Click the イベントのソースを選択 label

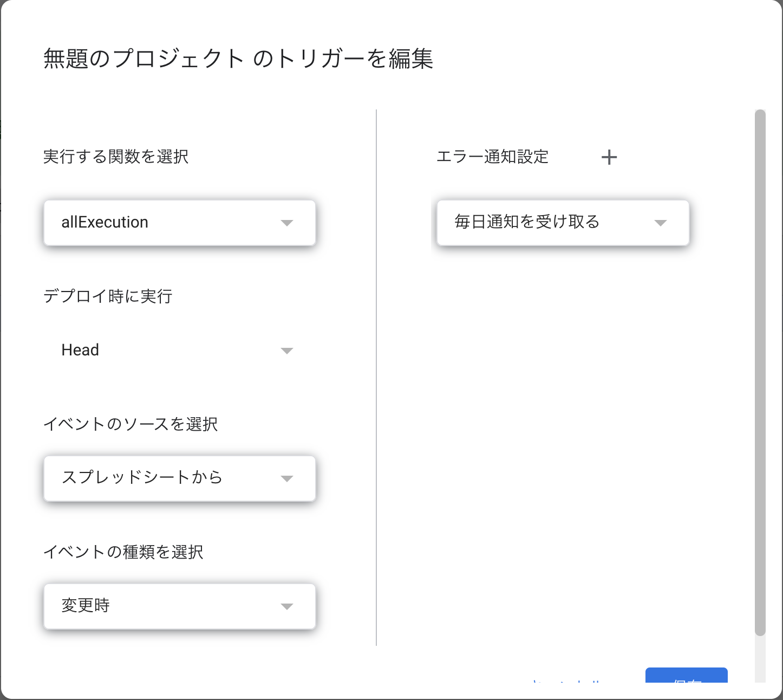(130, 424)
